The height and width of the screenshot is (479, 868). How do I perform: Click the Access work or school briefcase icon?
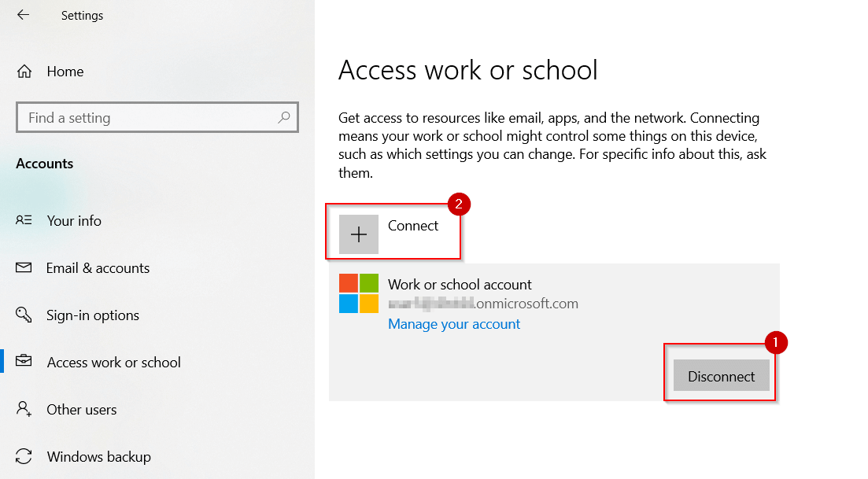[x=24, y=363]
